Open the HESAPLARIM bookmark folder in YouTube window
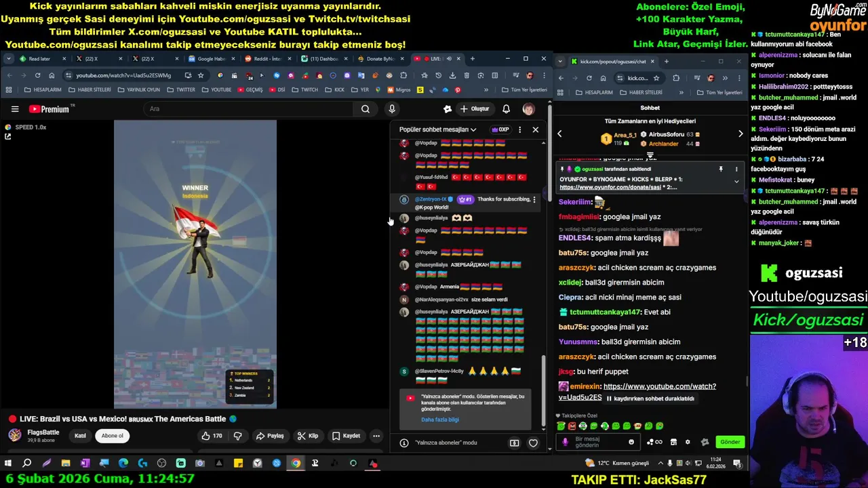 tap(42, 90)
